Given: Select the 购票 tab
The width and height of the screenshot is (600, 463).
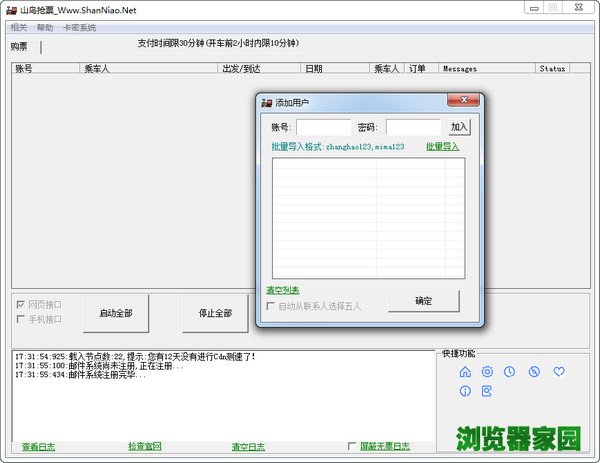Looking at the screenshot, I should (20, 46).
